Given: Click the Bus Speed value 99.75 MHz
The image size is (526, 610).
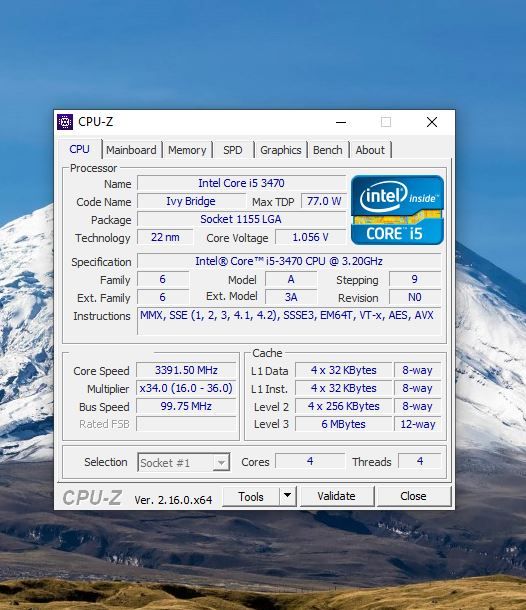Looking at the screenshot, I should (186, 406).
